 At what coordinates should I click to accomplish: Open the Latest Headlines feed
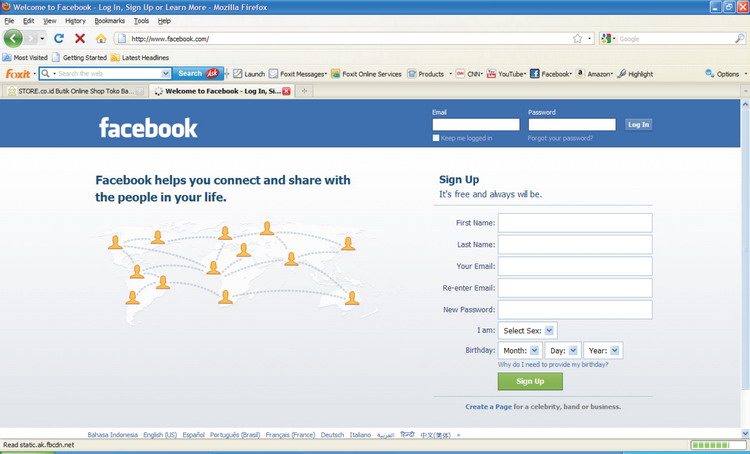click(x=140, y=57)
